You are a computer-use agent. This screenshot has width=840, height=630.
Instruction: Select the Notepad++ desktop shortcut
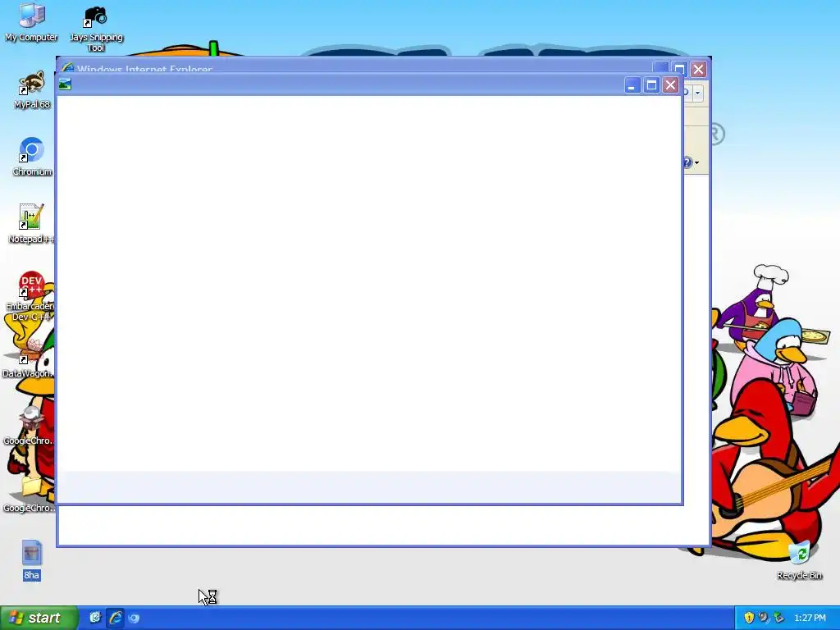coord(31,223)
